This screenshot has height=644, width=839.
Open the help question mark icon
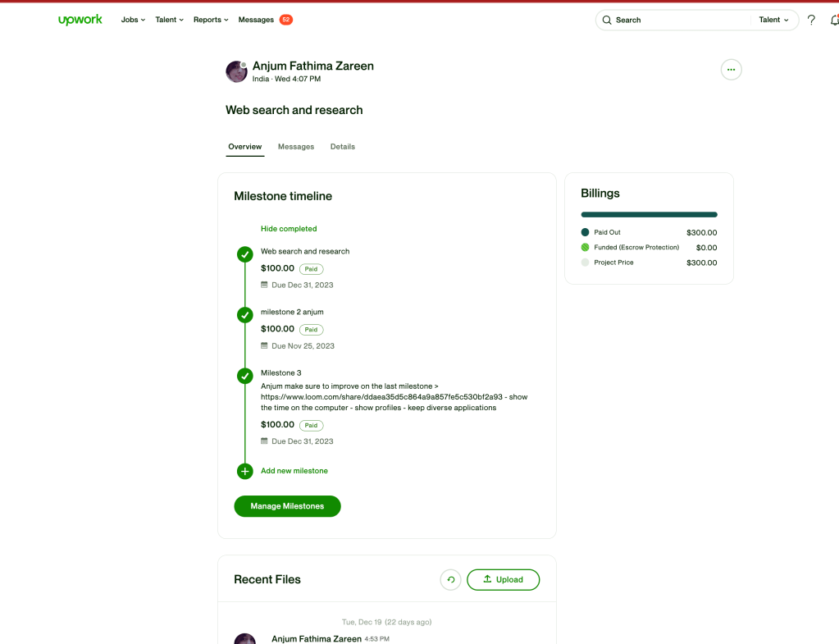click(x=811, y=20)
